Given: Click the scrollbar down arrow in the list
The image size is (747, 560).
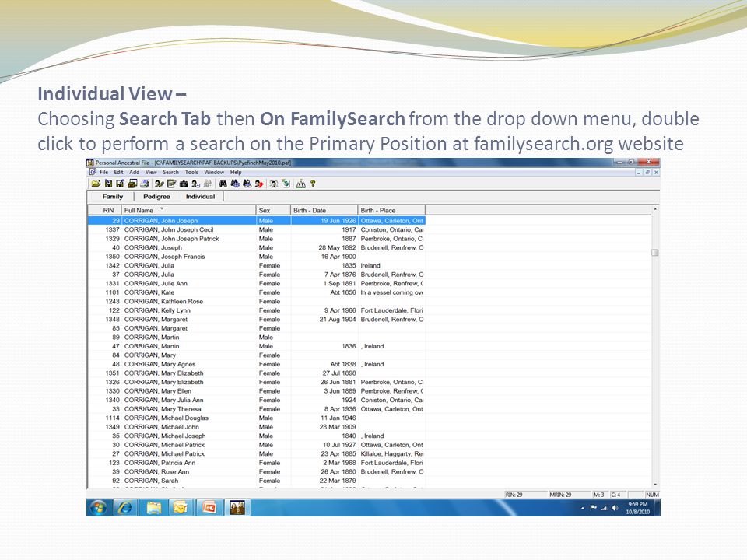Looking at the screenshot, I should tap(655, 485).
